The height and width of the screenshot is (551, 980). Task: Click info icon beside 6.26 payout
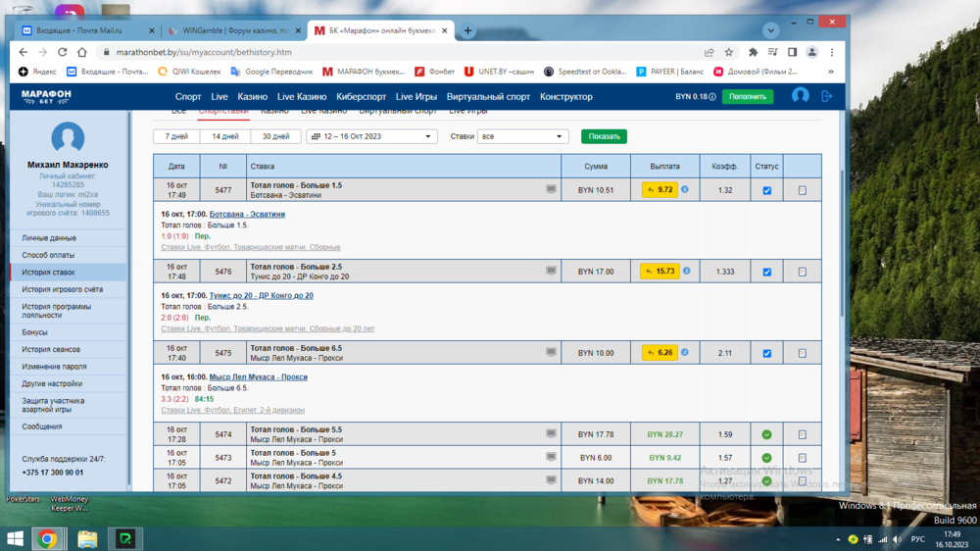tap(685, 352)
